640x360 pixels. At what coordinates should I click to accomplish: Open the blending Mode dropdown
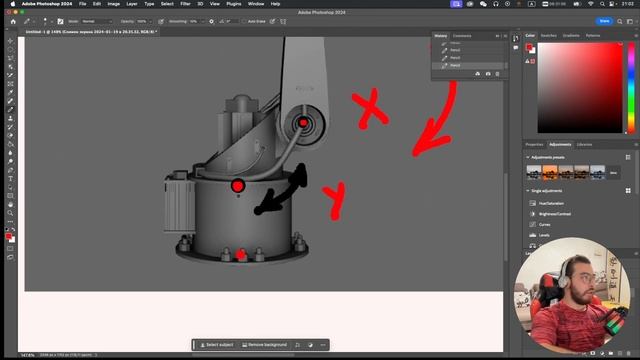point(97,21)
